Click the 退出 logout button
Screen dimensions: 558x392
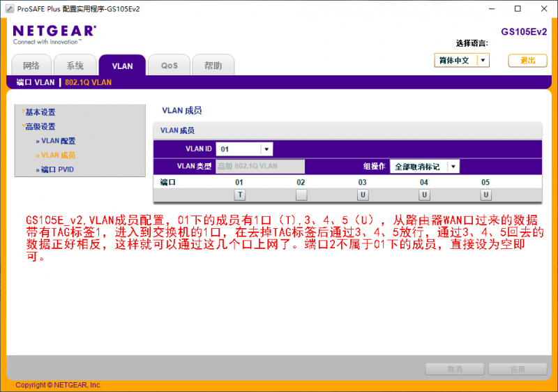pos(527,61)
